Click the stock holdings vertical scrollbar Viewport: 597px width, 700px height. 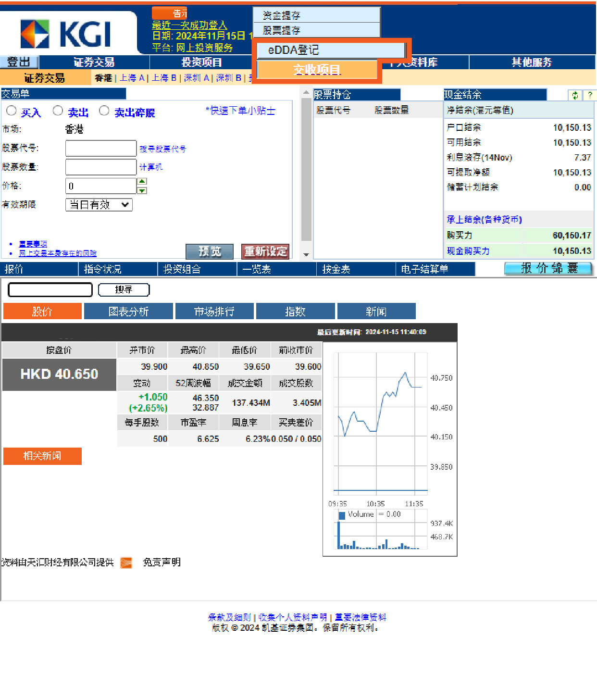point(306,168)
